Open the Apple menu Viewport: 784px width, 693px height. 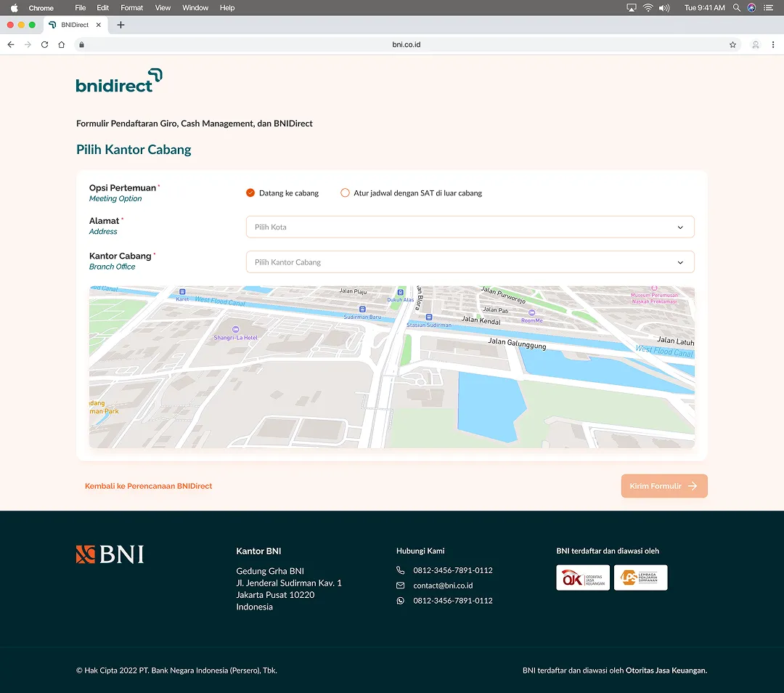[14, 7]
